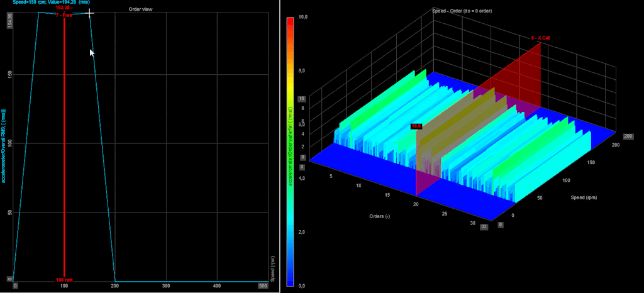Click the 'Orders (-)' axis label

pos(379,217)
